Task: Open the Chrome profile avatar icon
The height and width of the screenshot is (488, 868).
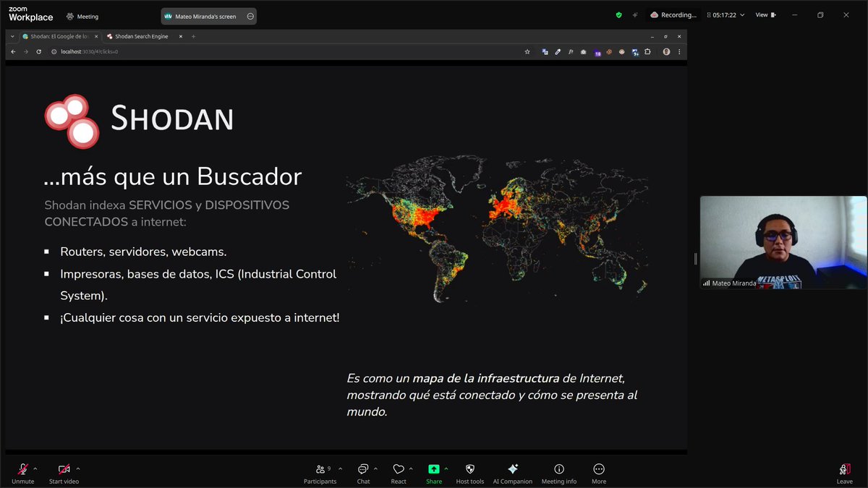Action: coord(665,51)
